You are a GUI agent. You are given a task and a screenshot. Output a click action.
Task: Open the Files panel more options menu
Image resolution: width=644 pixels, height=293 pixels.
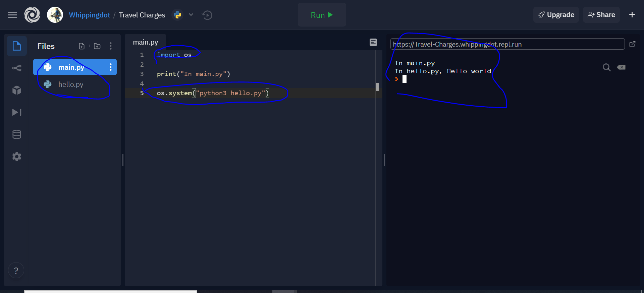tap(111, 46)
